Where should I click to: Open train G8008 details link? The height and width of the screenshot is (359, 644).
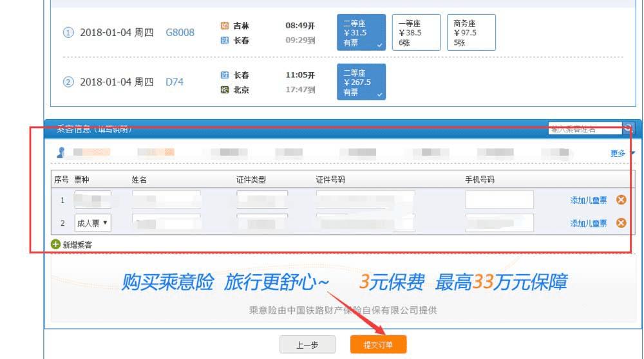(x=180, y=32)
